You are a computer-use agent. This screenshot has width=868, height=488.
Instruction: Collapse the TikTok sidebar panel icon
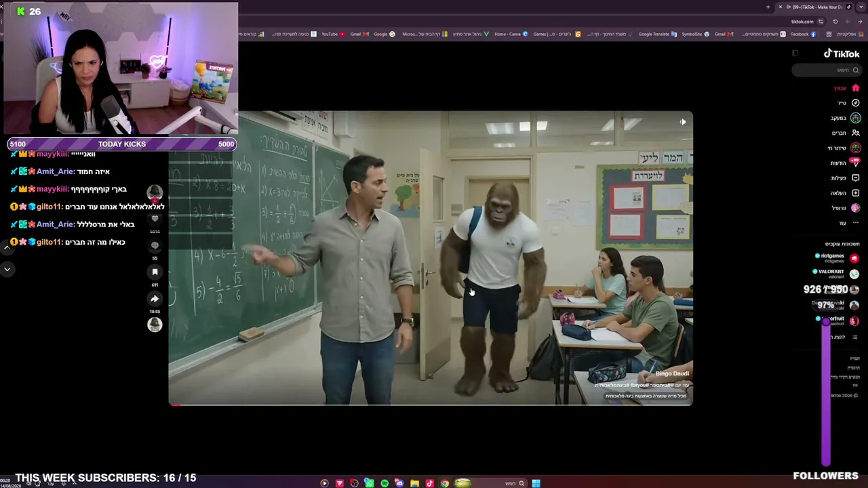tap(795, 53)
